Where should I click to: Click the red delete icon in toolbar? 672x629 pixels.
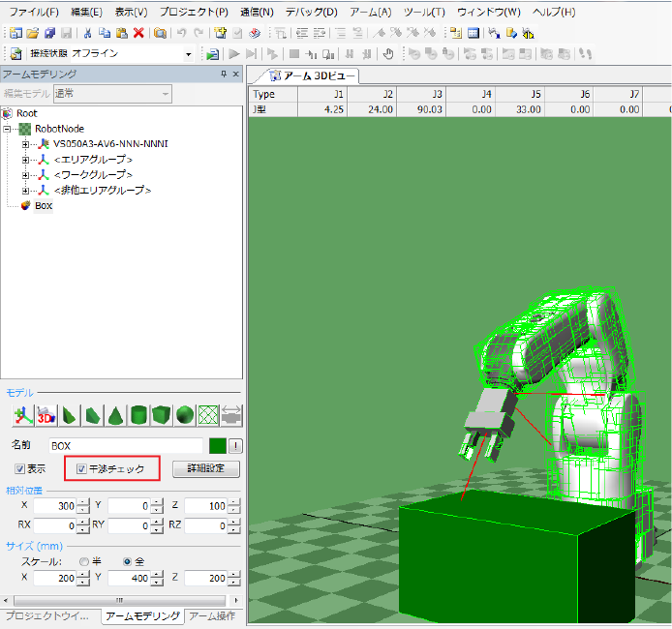coord(138,33)
